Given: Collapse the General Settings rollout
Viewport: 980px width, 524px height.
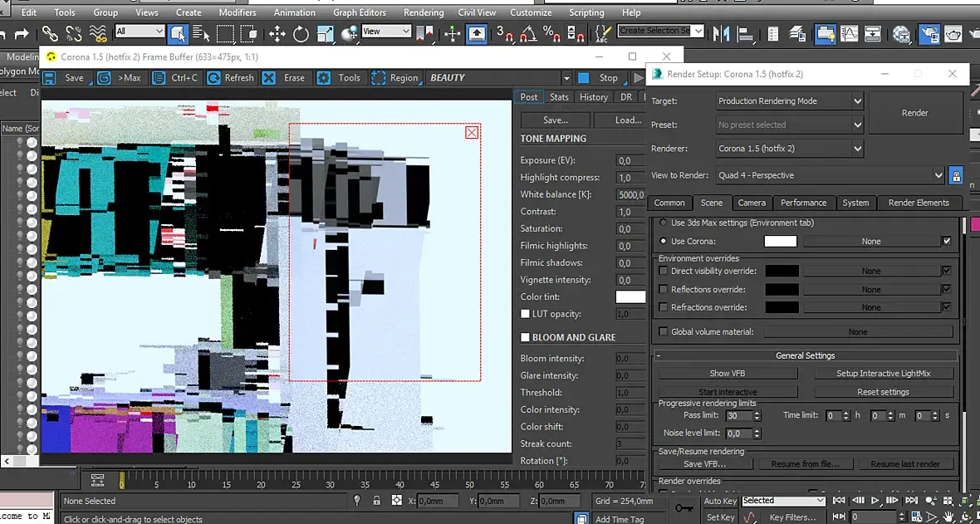Looking at the screenshot, I should coord(805,355).
